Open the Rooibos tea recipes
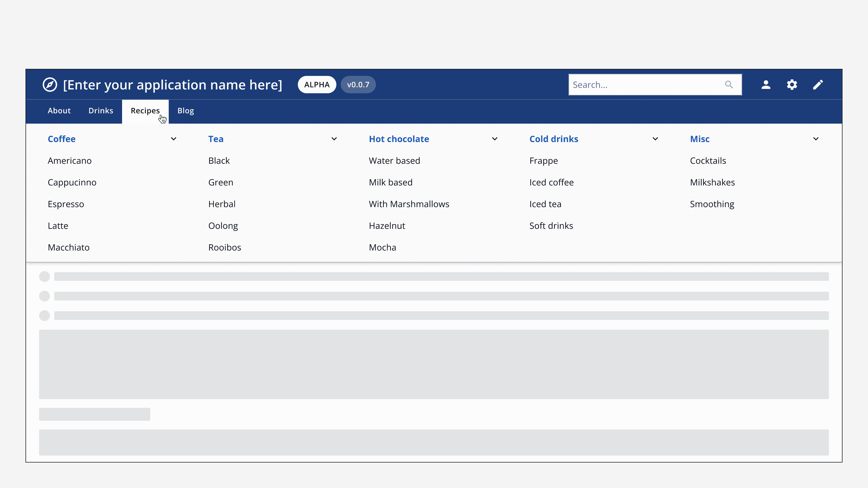The width and height of the screenshot is (868, 488). (224, 247)
